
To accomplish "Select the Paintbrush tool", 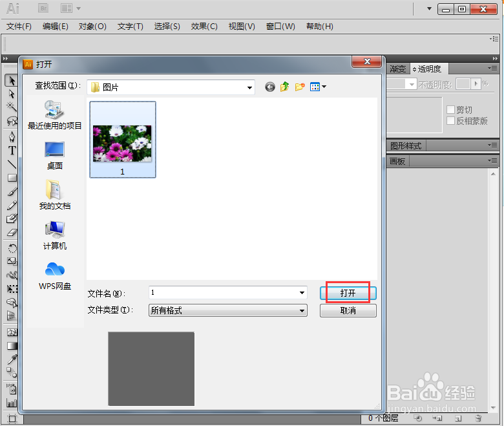I will pyautogui.click(x=12, y=191).
